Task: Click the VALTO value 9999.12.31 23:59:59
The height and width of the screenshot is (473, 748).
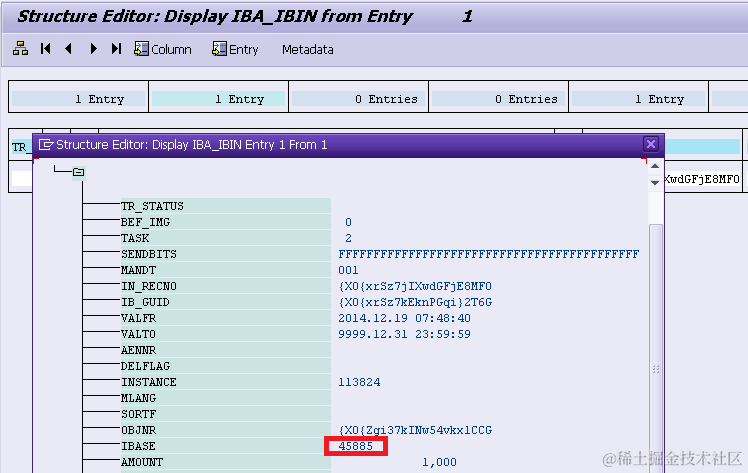Action: coord(405,334)
